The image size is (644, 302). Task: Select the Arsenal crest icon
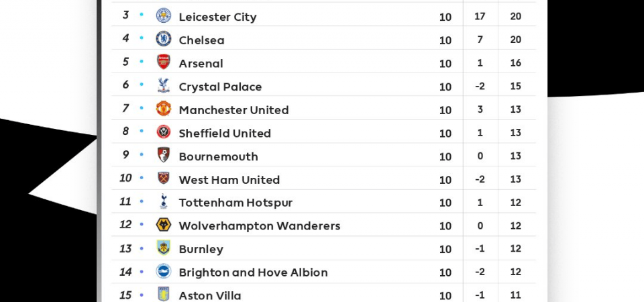pos(164,62)
